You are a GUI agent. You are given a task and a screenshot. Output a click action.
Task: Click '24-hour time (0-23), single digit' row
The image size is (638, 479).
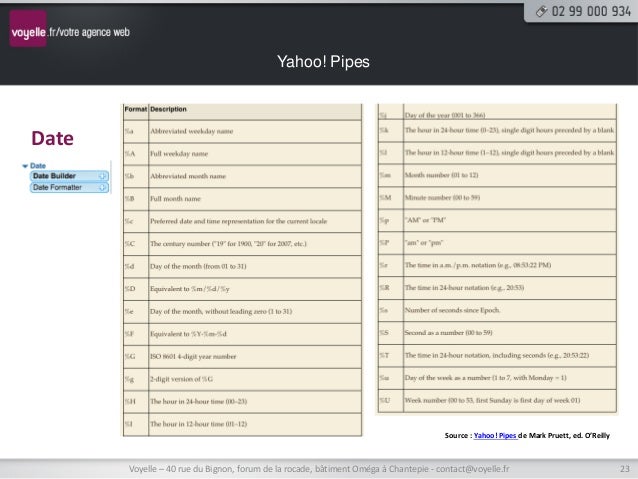pos(497,130)
